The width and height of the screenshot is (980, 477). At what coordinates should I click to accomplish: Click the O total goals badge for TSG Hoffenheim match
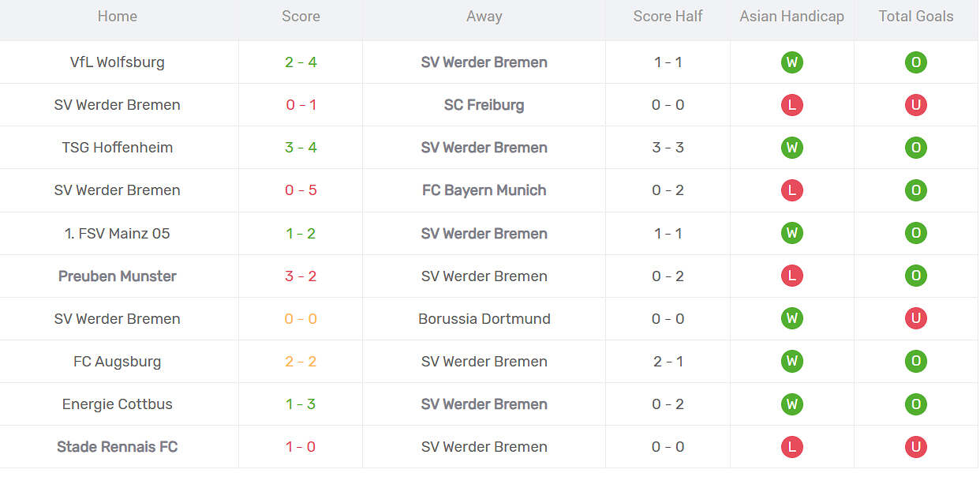tap(915, 148)
